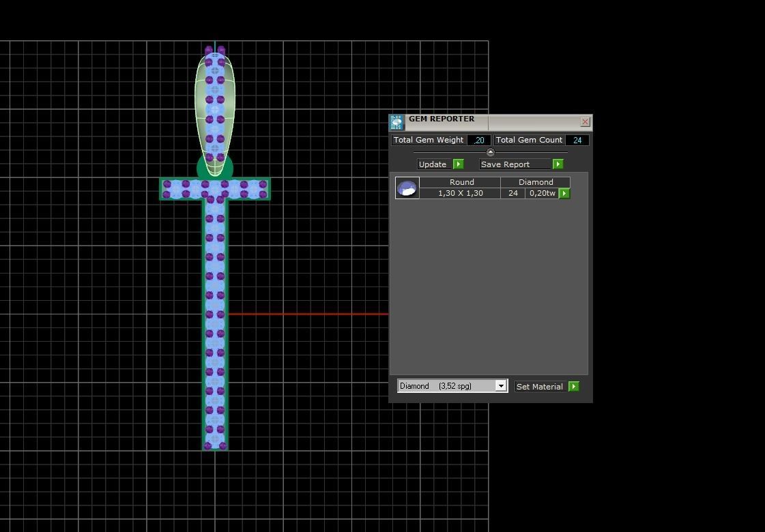The height and width of the screenshot is (532, 765).
Task: Click the green arrow beside Update
Action: point(458,164)
